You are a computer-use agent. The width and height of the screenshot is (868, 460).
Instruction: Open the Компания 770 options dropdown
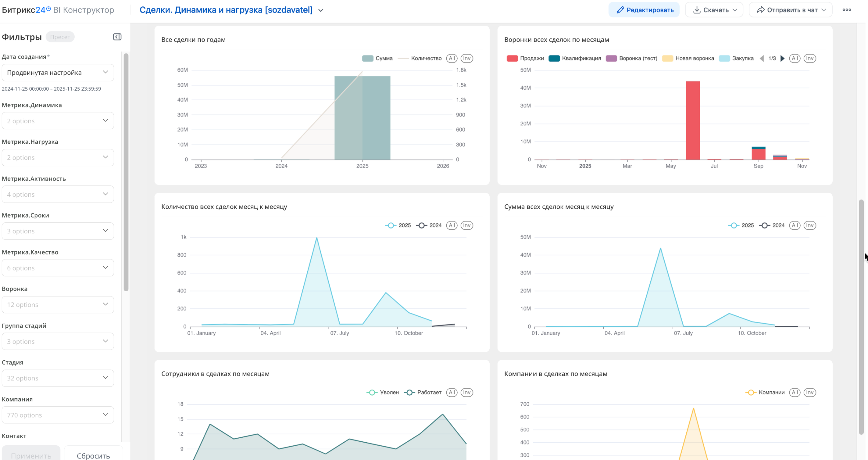click(58, 415)
